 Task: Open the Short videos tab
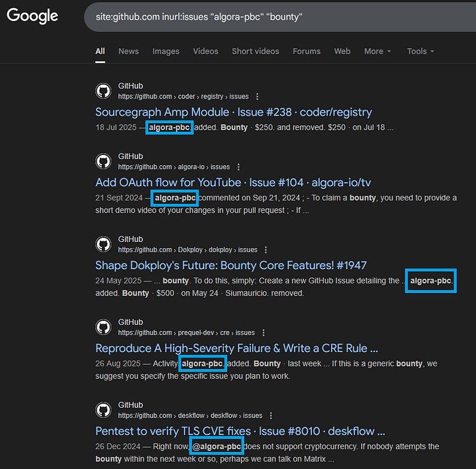255,51
